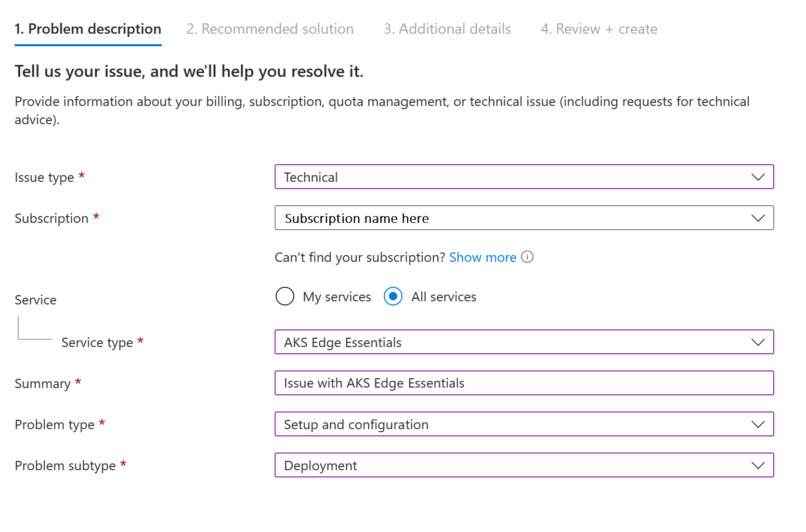
Task: Select the All services radio button
Action: 393,297
